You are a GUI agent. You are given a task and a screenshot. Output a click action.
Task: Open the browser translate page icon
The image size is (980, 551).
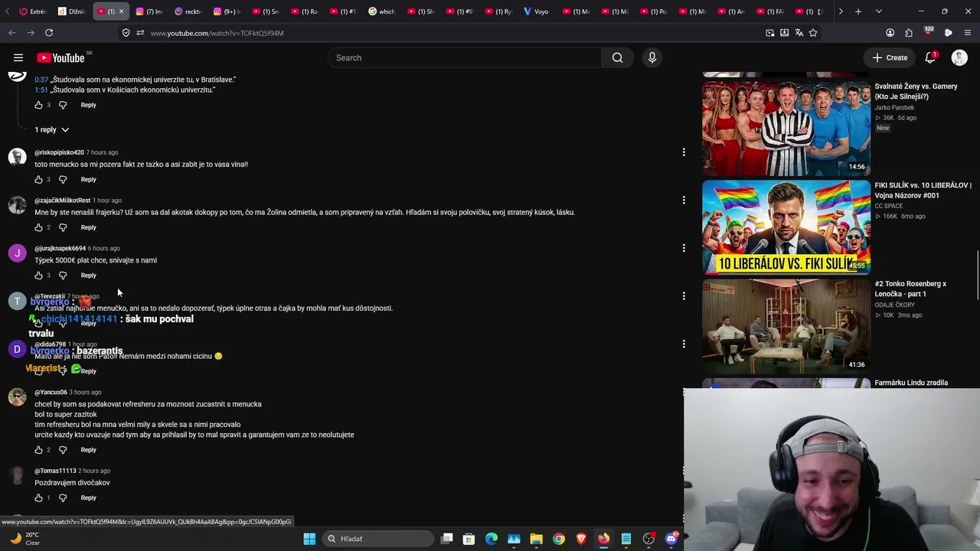[799, 33]
